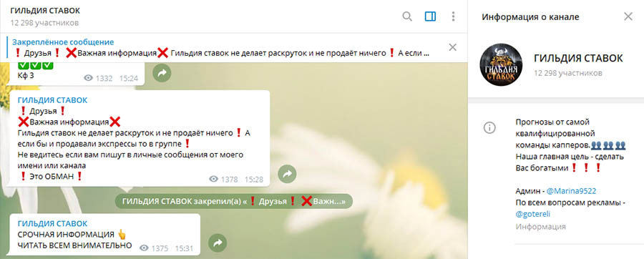Click the 15:31 message timestamp
The height and width of the screenshot is (259, 644).
[184, 248]
